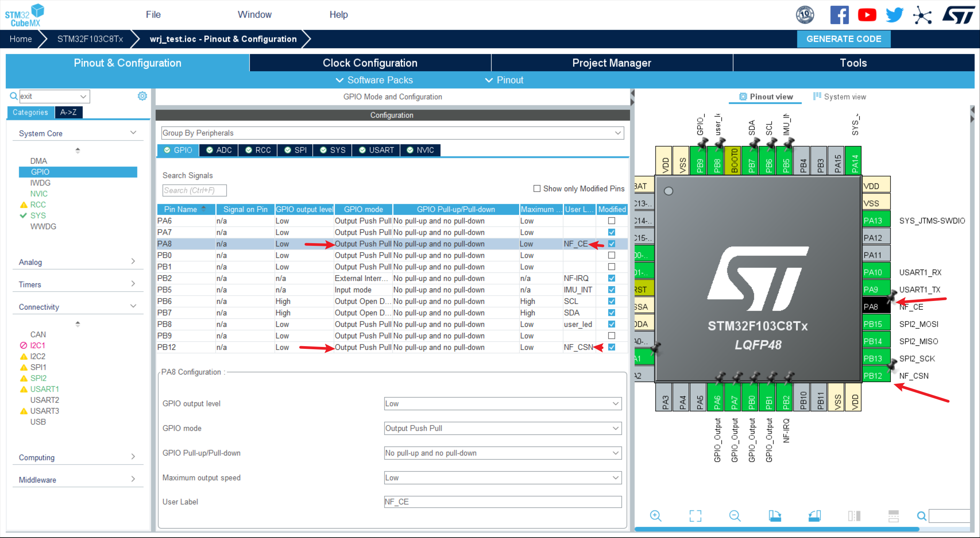Expand the Analog category
The width and height of the screenshot is (980, 538).
coord(78,262)
